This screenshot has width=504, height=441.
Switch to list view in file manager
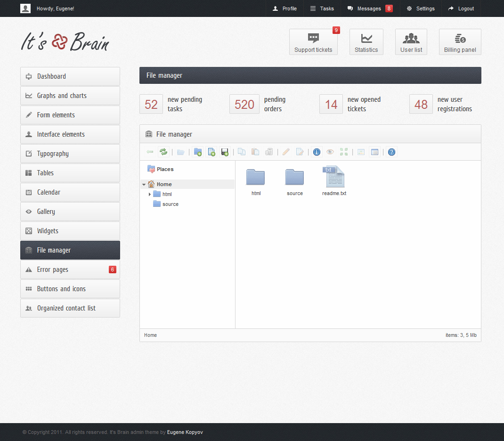click(374, 152)
